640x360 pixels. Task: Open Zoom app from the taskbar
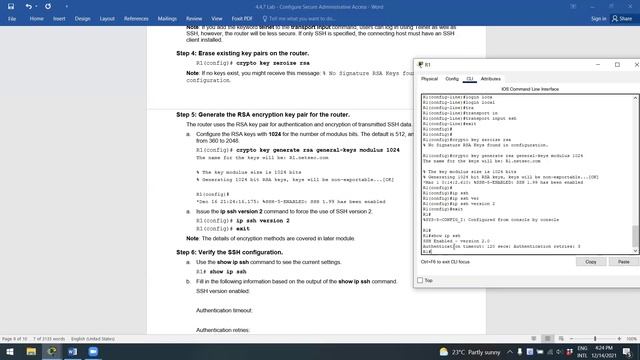coord(93,351)
